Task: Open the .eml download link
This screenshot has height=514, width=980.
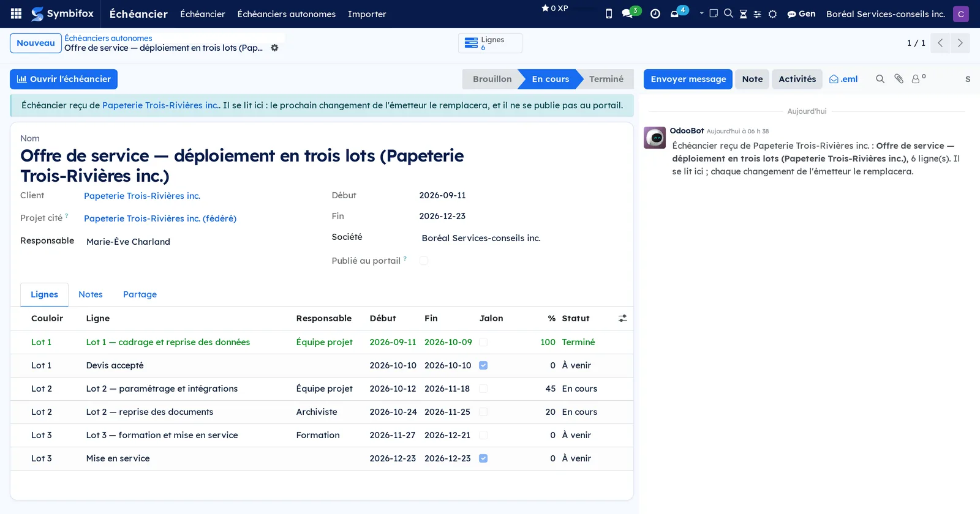Action: tap(843, 79)
